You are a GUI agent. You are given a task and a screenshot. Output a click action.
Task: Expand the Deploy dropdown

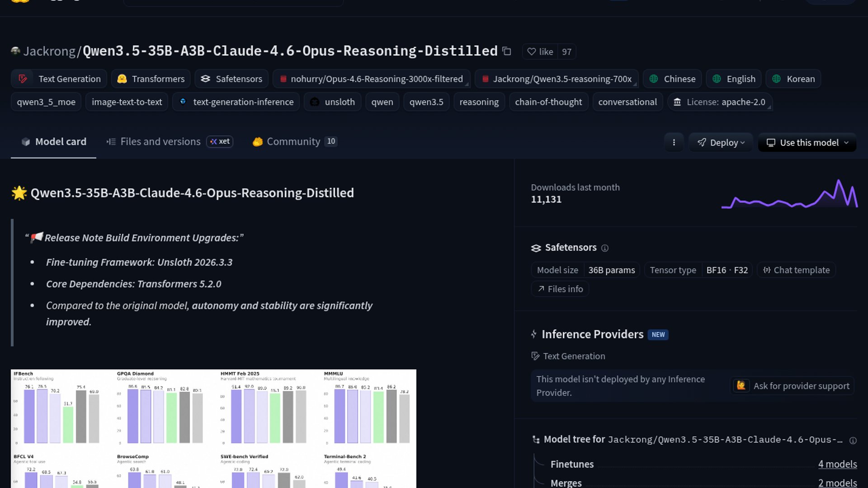coord(721,142)
